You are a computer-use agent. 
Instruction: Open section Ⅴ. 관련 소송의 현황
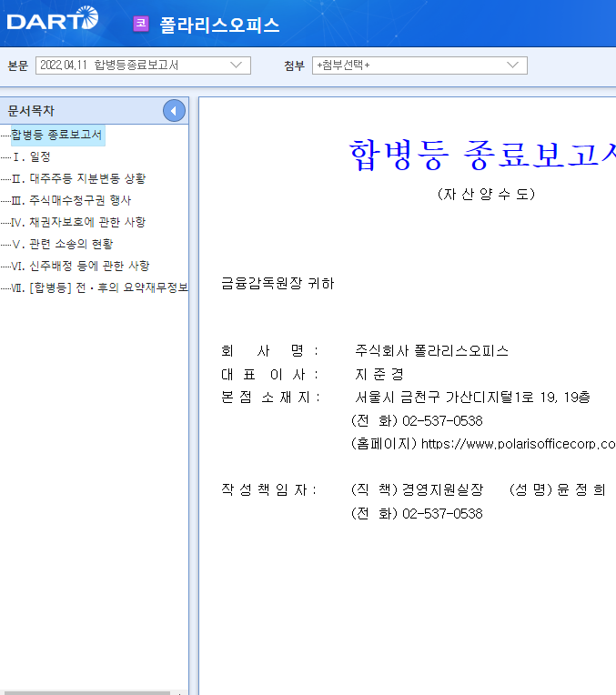click(62, 244)
